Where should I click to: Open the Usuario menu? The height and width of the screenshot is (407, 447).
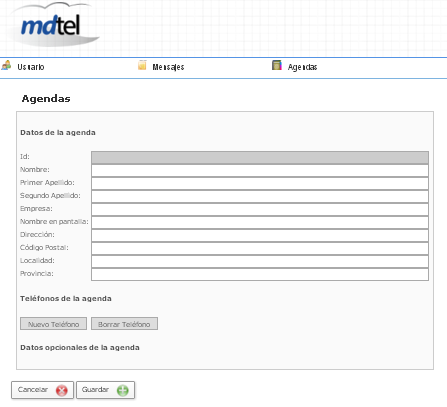[x=31, y=67]
